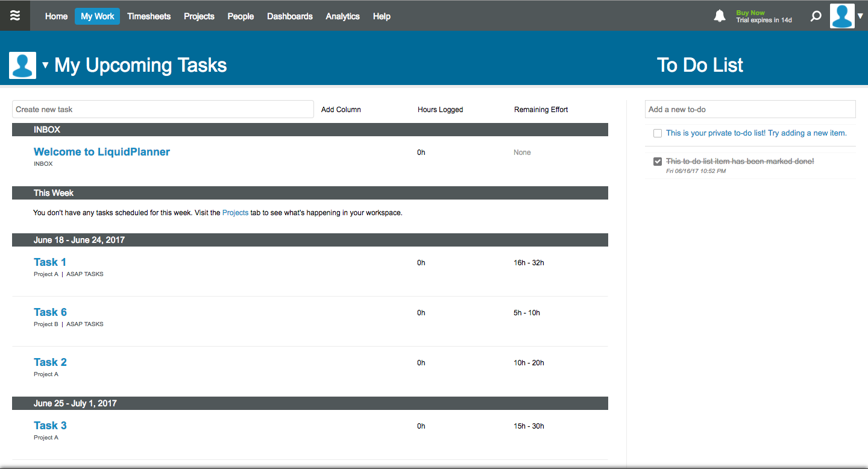The image size is (868, 469).
Task: Follow the Projects link in This Week
Action: (x=235, y=213)
